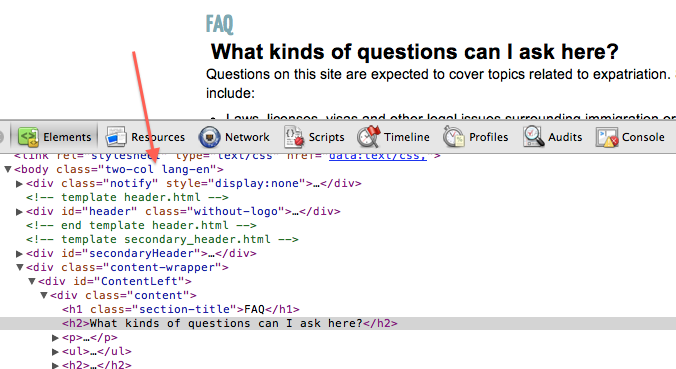The height and width of the screenshot is (369, 676).
Task: Select the div class notify row text
Action: [194, 184]
